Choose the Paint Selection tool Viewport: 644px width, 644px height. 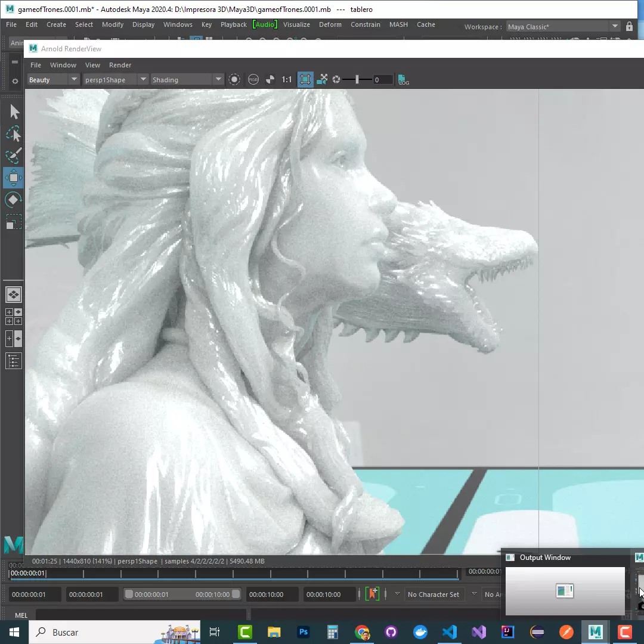(x=14, y=156)
